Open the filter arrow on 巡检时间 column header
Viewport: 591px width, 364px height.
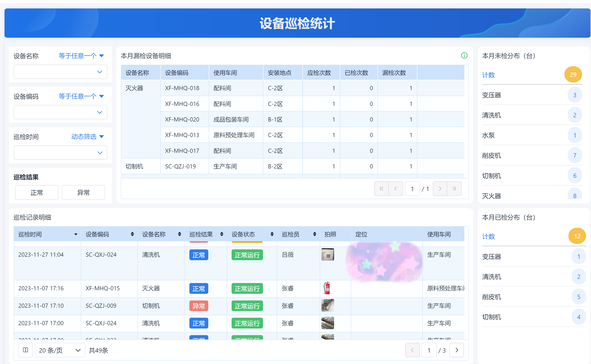click(x=75, y=234)
